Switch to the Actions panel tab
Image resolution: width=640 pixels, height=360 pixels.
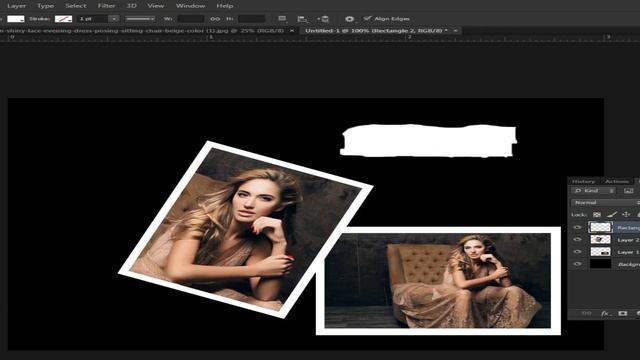coord(617,181)
